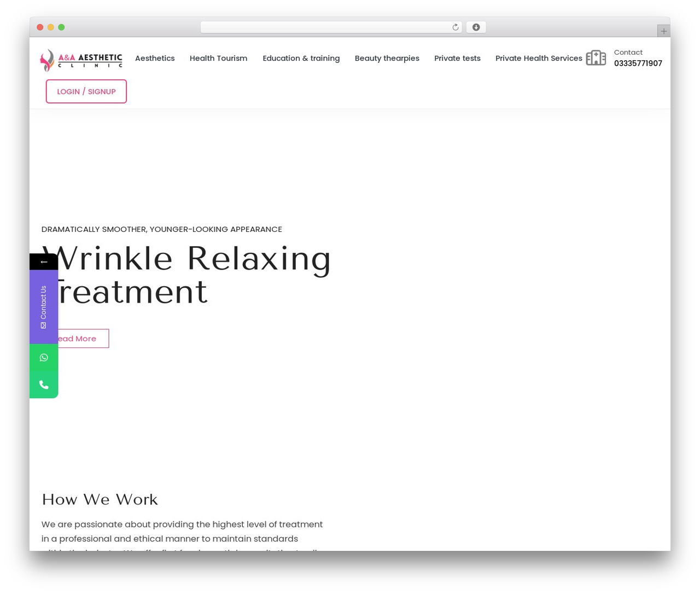Navigate to Private Health Services
The height and width of the screenshot is (593, 700).
pos(539,58)
